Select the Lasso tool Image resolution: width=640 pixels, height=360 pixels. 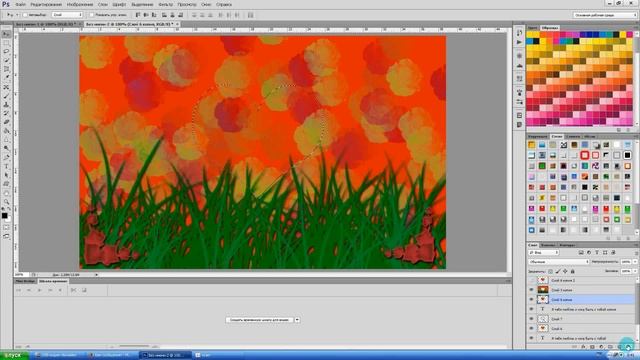click(6, 51)
